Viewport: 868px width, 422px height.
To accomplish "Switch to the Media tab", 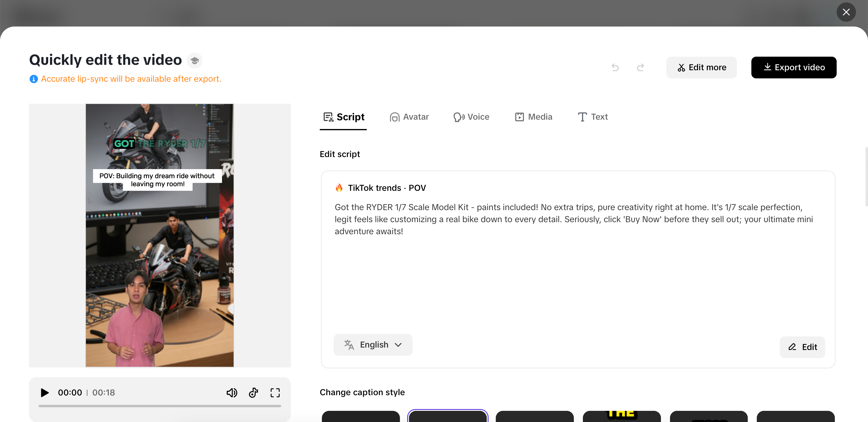I will 533,117.
